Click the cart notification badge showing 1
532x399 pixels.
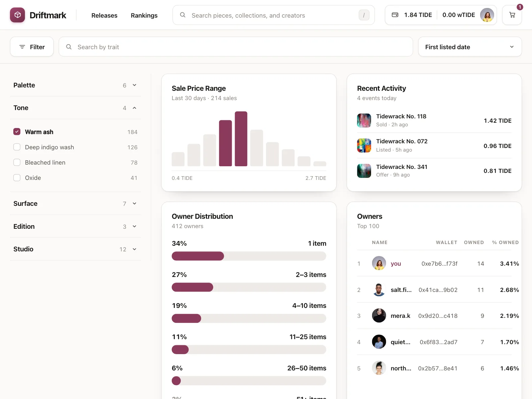[x=520, y=7]
